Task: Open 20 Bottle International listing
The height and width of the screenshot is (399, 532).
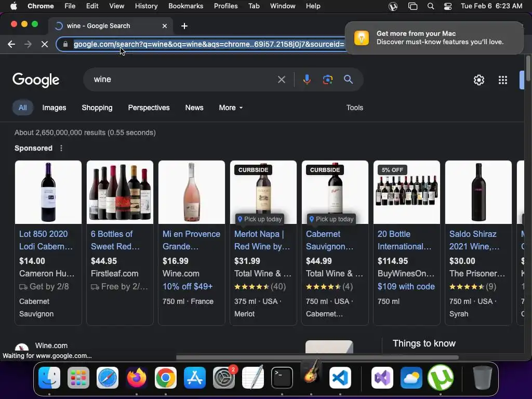Action: pyautogui.click(x=404, y=240)
